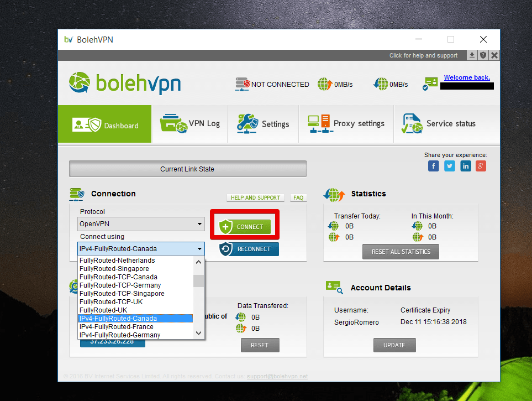This screenshot has height=401, width=532.
Task: Open the Settings tab
Action: [x=263, y=124]
